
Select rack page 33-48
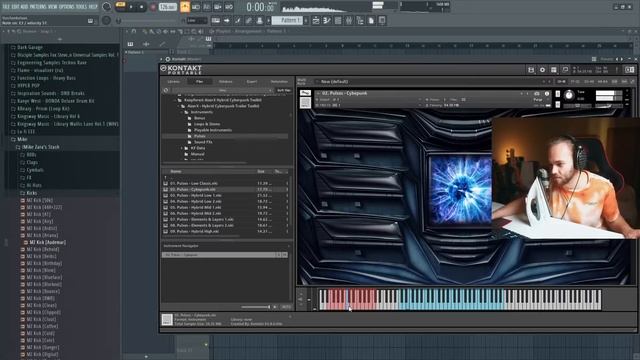589,82
